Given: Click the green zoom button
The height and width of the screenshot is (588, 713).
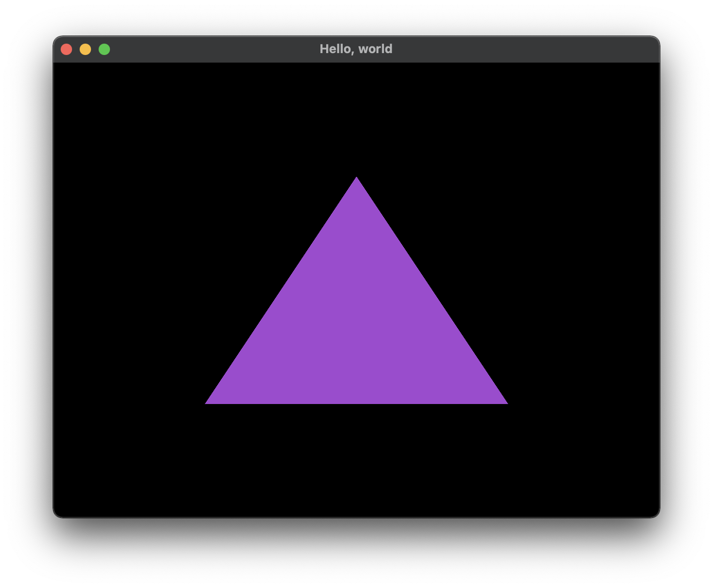Looking at the screenshot, I should point(104,49).
